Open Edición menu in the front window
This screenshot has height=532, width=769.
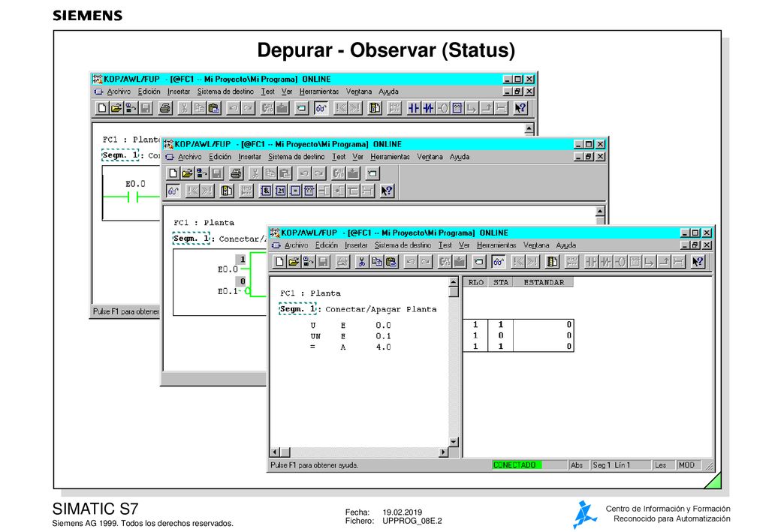click(x=327, y=245)
